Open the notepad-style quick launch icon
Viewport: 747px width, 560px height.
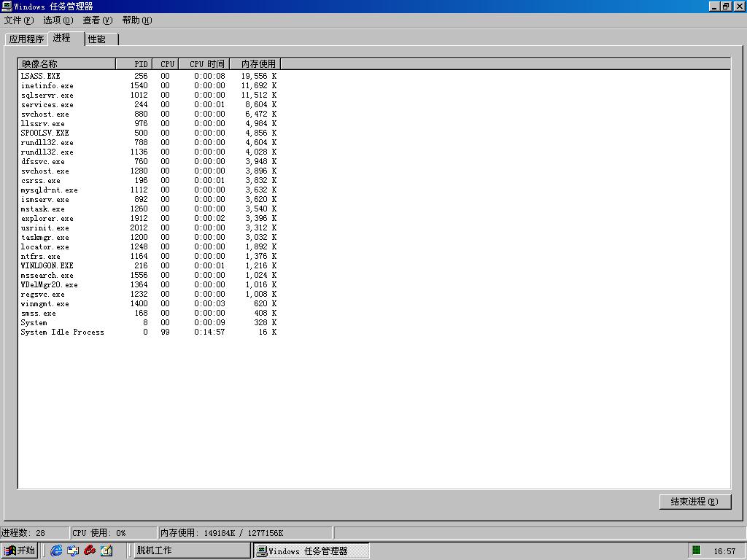coord(107,551)
